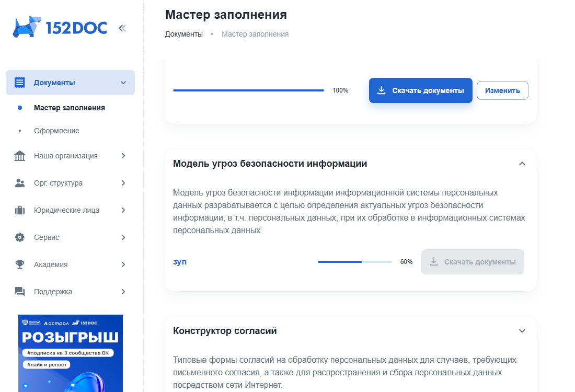Click the download icon in the blue Скачать документы button

click(x=382, y=90)
